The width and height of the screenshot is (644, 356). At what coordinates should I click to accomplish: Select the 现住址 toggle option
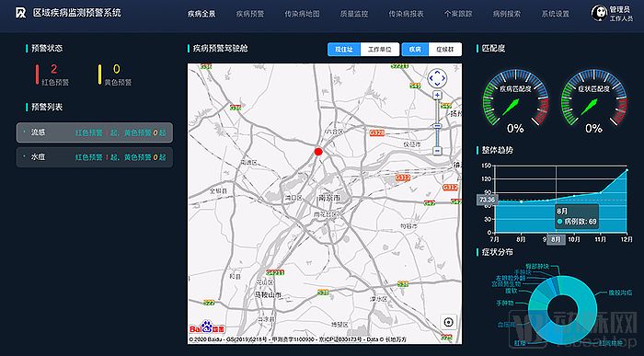click(344, 50)
